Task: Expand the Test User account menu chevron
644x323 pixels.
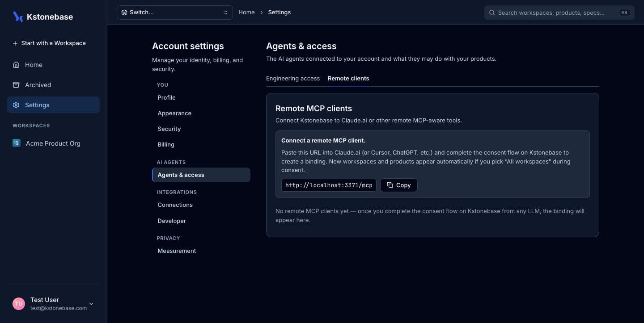Action: pos(91,304)
